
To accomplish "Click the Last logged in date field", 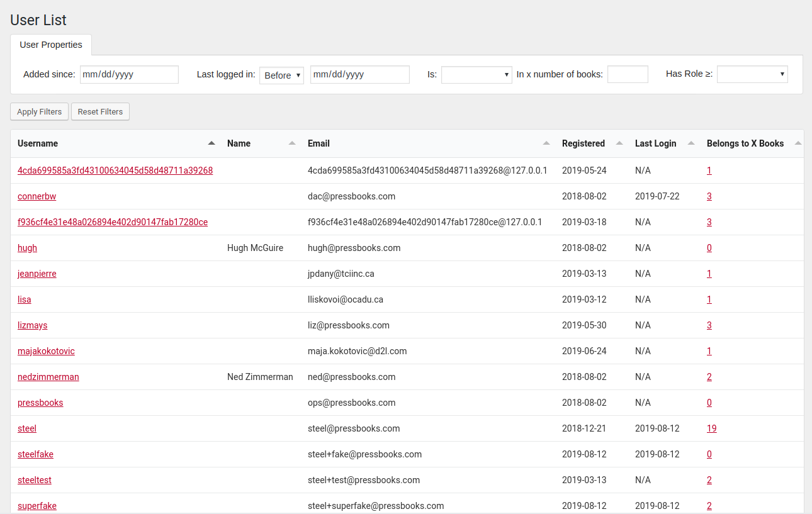I will (x=359, y=74).
